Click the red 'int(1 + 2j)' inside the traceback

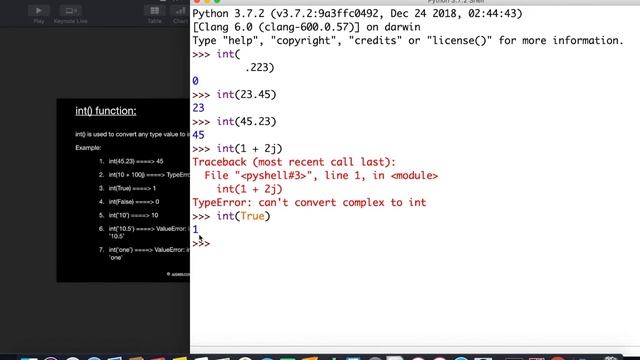click(x=249, y=189)
